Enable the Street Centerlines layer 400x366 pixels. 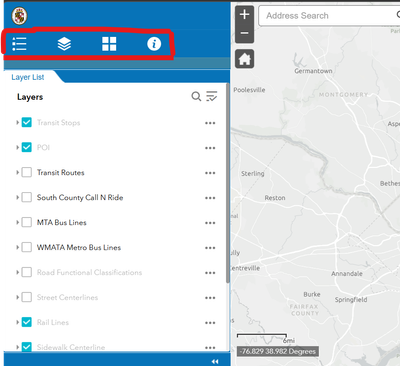[27, 297]
